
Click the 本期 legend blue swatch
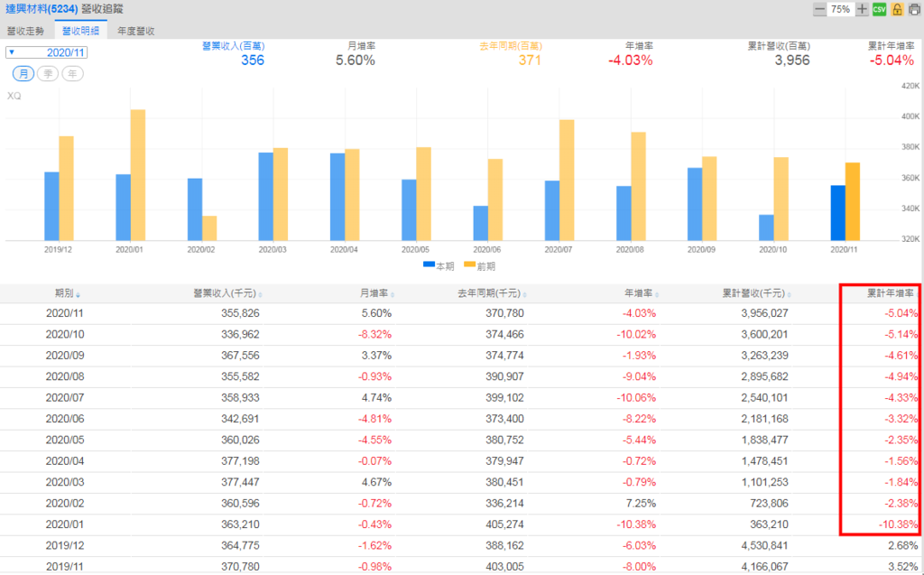tap(429, 264)
